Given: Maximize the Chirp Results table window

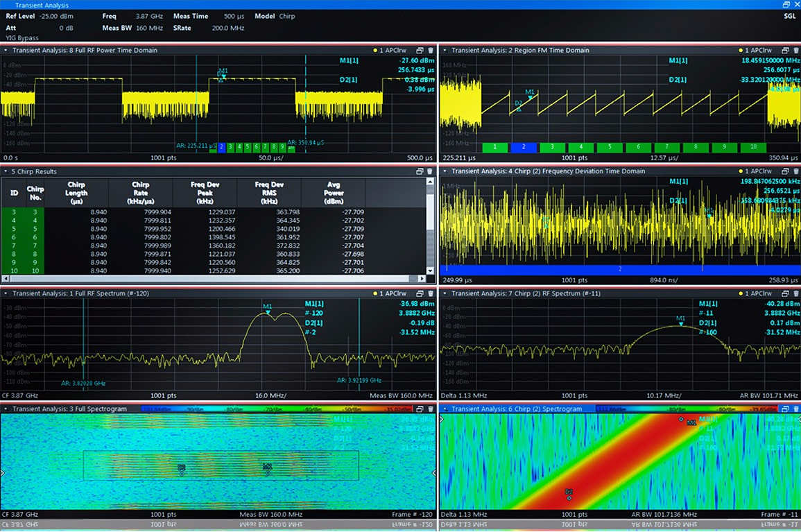Looking at the screenshot, I should coord(420,171).
